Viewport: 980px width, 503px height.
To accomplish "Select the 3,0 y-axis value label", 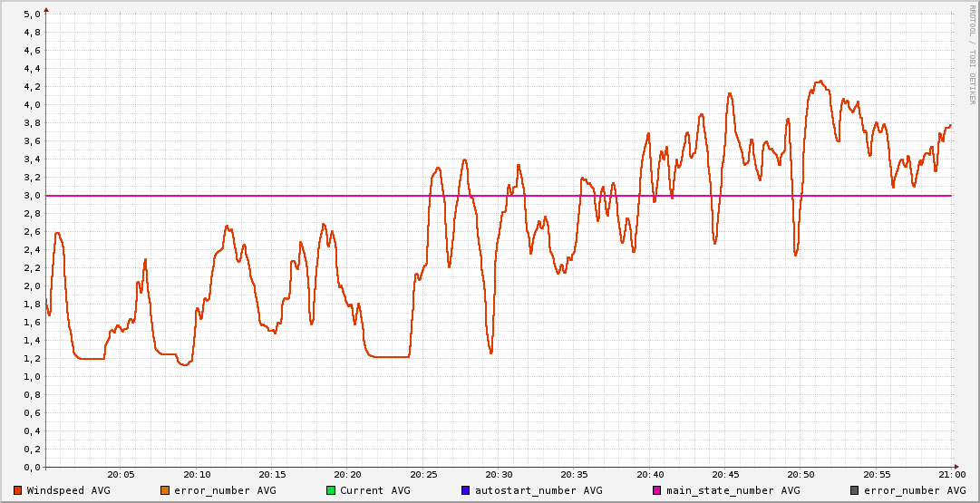I will coord(32,196).
